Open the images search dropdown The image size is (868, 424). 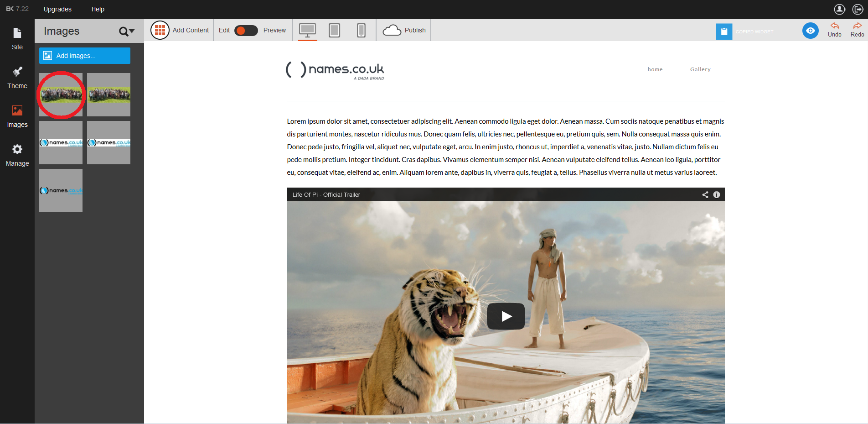tap(127, 31)
